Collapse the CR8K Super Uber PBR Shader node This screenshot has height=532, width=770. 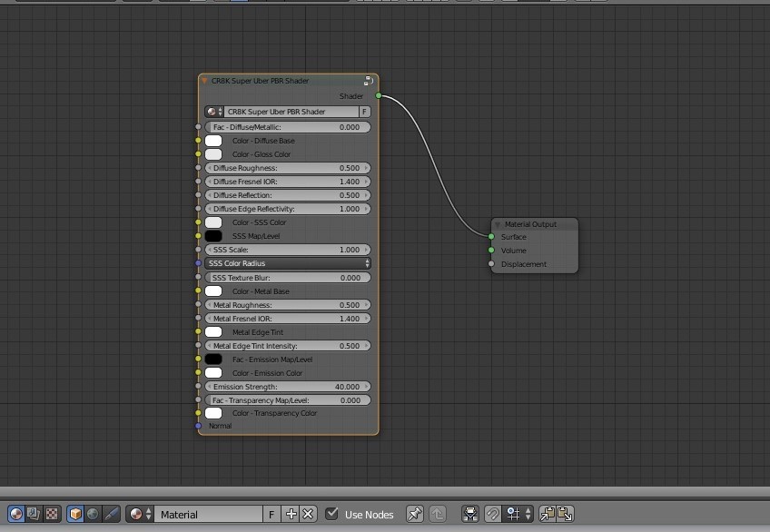pyautogui.click(x=205, y=80)
